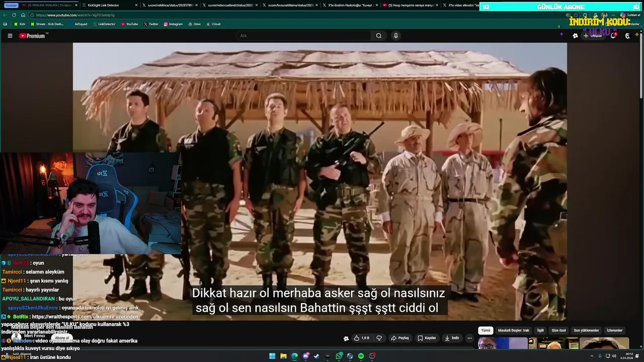Click the first recommended video thumbnail
The width and height of the screenshot is (644, 362).
coord(503,343)
